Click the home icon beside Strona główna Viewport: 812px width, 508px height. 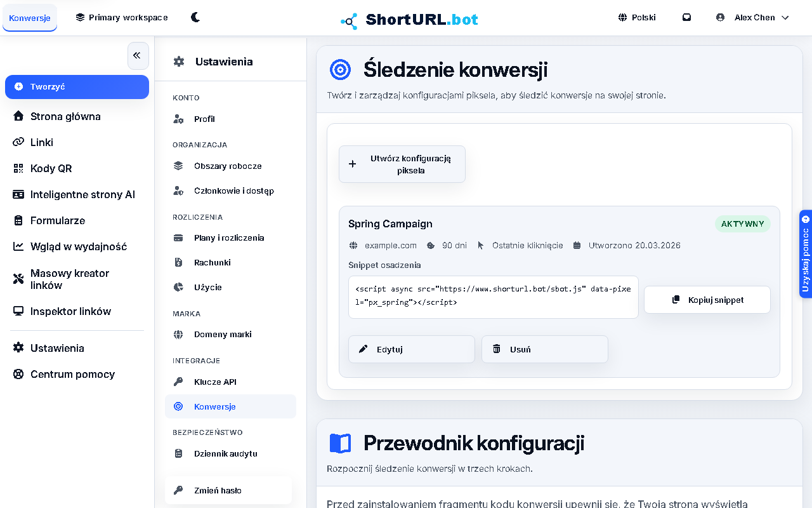(18, 116)
